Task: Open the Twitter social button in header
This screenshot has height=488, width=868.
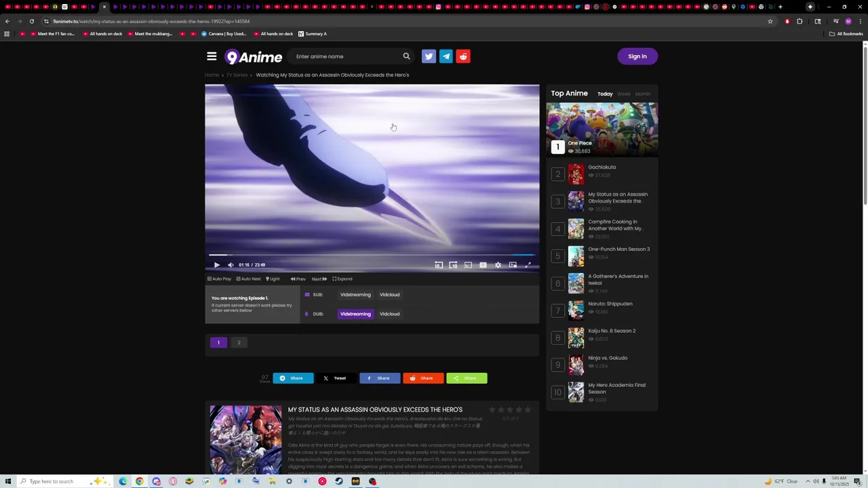Action: tap(429, 56)
